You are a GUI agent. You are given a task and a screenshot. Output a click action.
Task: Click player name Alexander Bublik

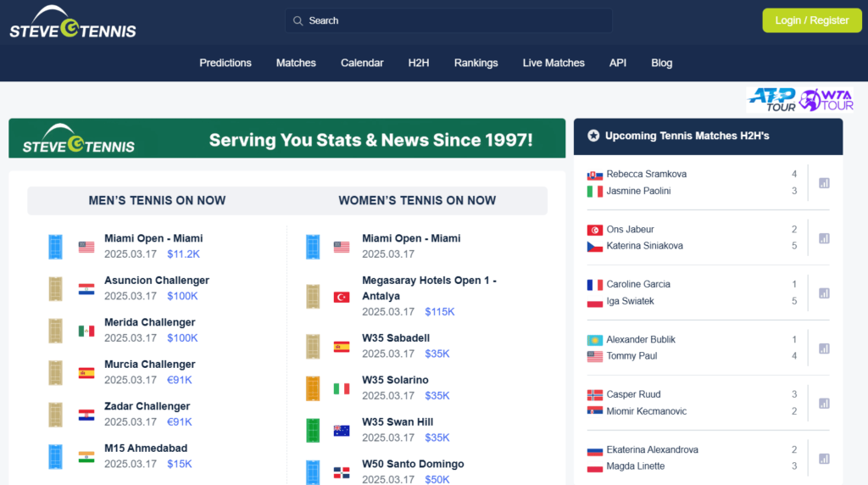pyautogui.click(x=641, y=339)
